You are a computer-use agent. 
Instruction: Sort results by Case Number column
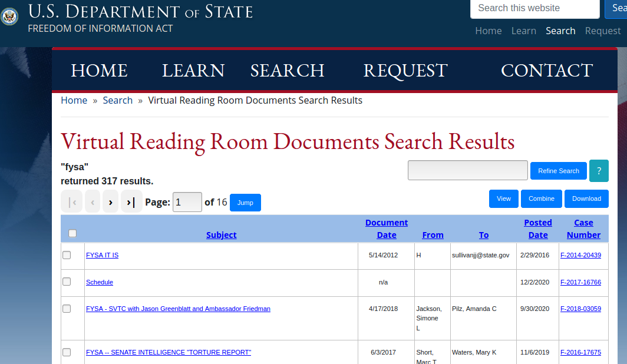click(583, 229)
